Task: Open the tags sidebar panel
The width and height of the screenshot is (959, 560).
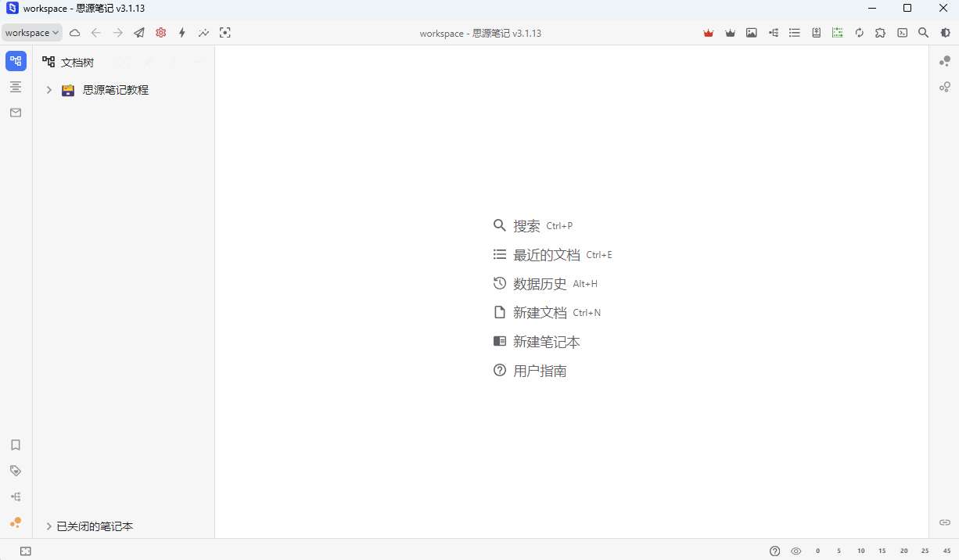Action: point(16,471)
